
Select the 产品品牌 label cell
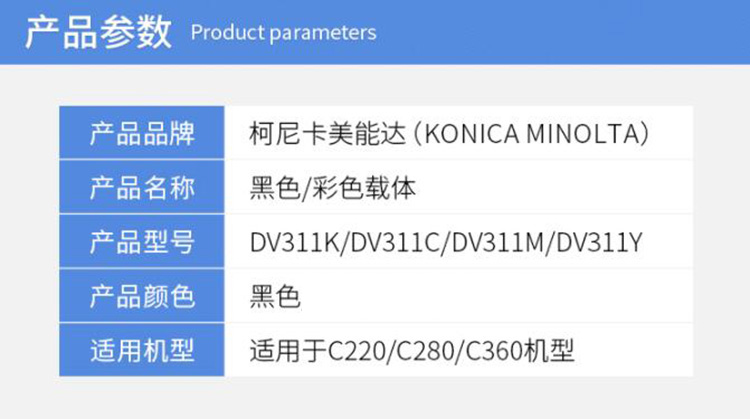click(x=142, y=133)
